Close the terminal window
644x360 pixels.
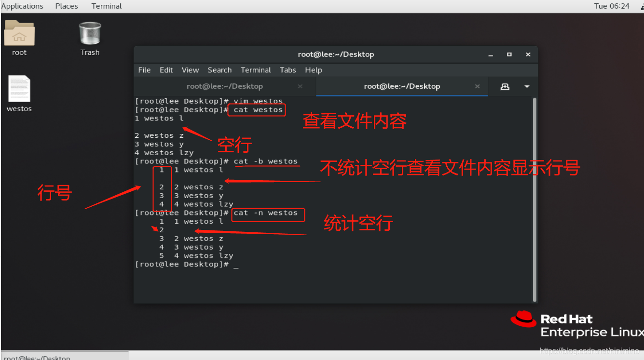528,54
